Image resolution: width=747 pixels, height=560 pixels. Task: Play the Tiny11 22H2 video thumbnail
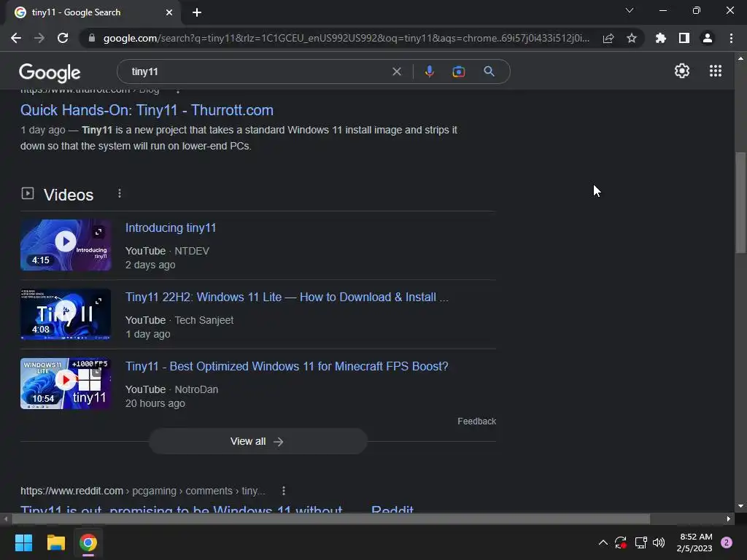66,311
